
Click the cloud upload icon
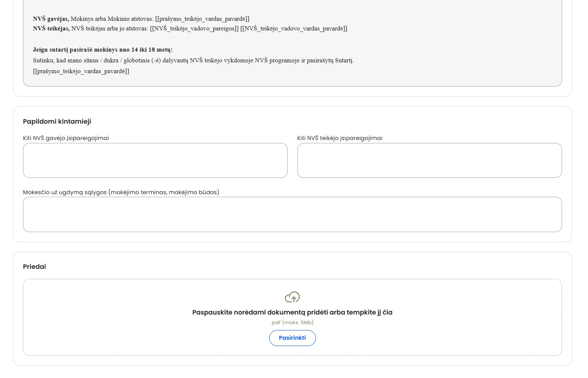tap(292, 297)
